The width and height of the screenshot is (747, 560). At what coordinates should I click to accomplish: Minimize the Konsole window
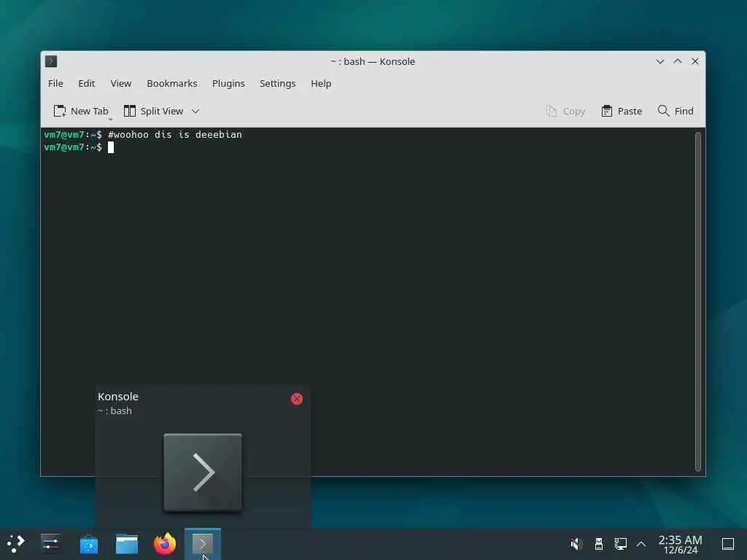click(x=659, y=61)
